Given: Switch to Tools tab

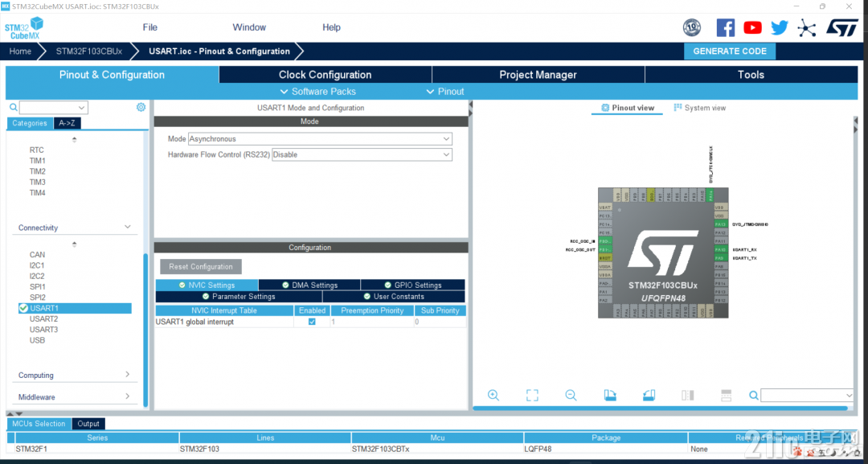Looking at the screenshot, I should (x=751, y=75).
